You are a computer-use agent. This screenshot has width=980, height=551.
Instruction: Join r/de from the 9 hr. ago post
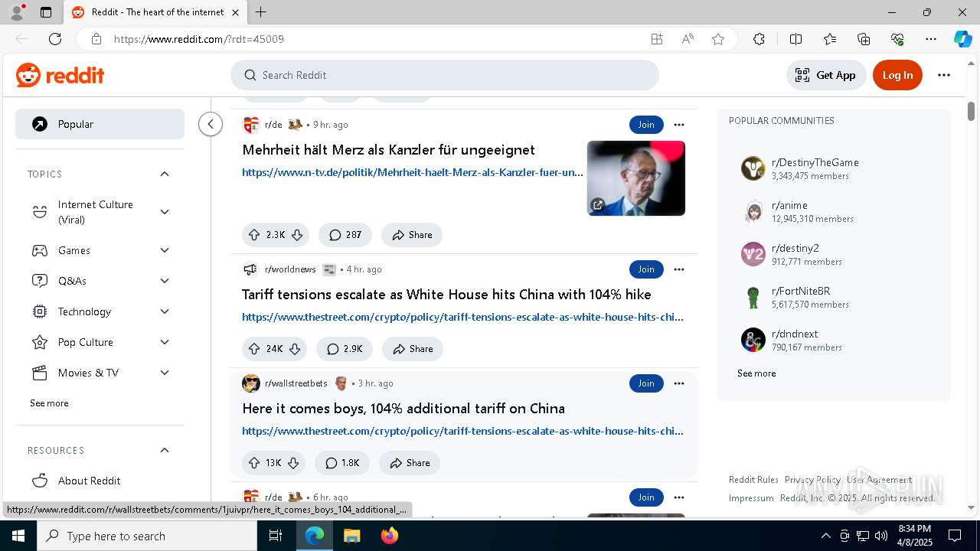click(x=646, y=125)
